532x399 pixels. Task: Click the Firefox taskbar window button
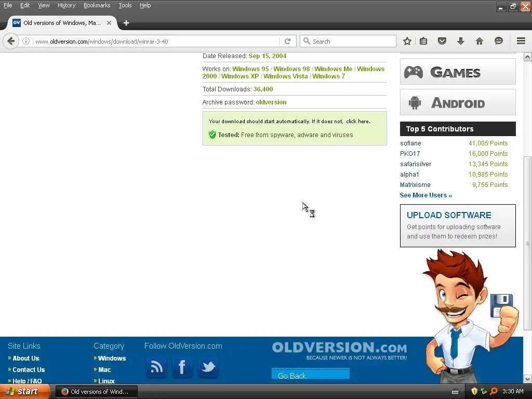tap(96, 392)
